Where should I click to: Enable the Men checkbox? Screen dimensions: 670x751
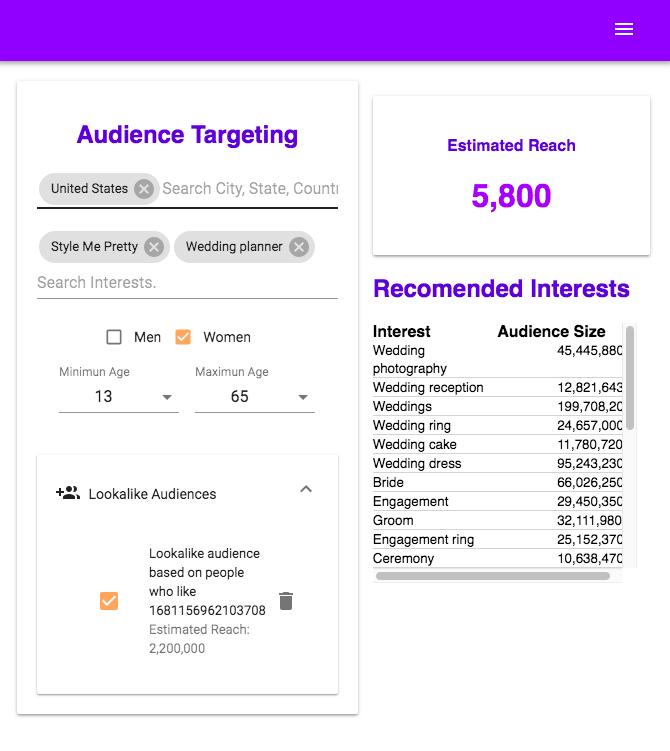[114, 337]
